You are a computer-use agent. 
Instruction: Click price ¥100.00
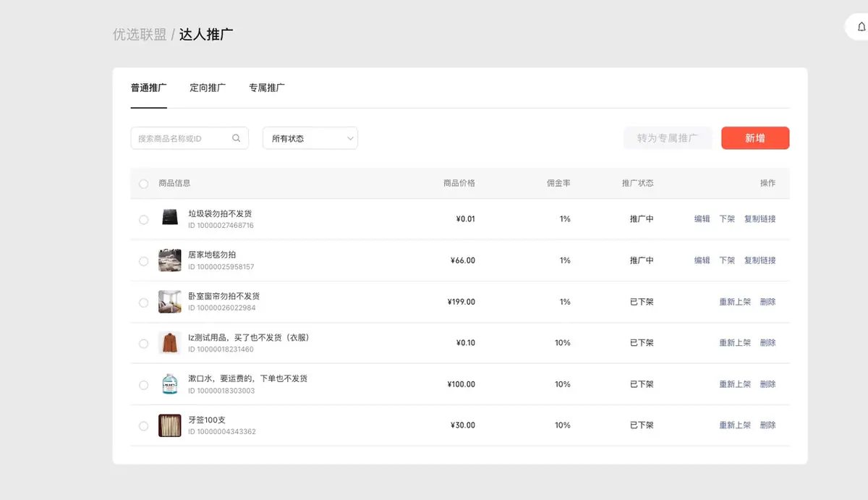coord(461,384)
